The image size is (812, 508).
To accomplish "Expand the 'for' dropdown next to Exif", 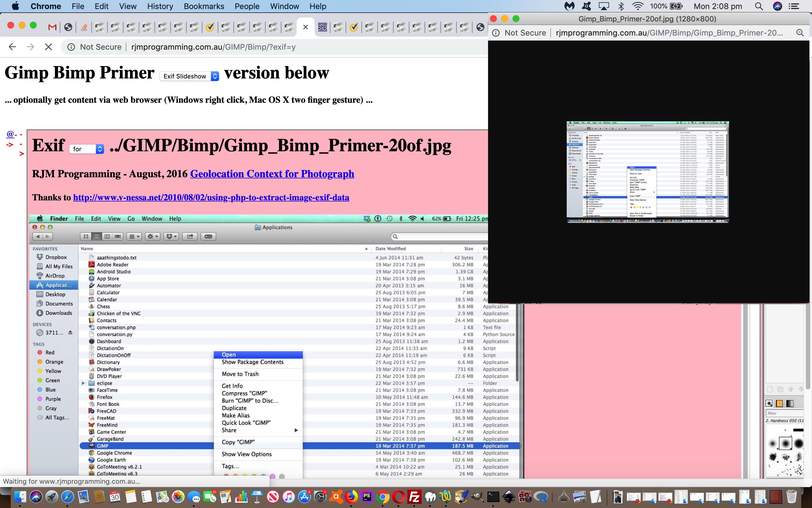I will pyautogui.click(x=87, y=149).
